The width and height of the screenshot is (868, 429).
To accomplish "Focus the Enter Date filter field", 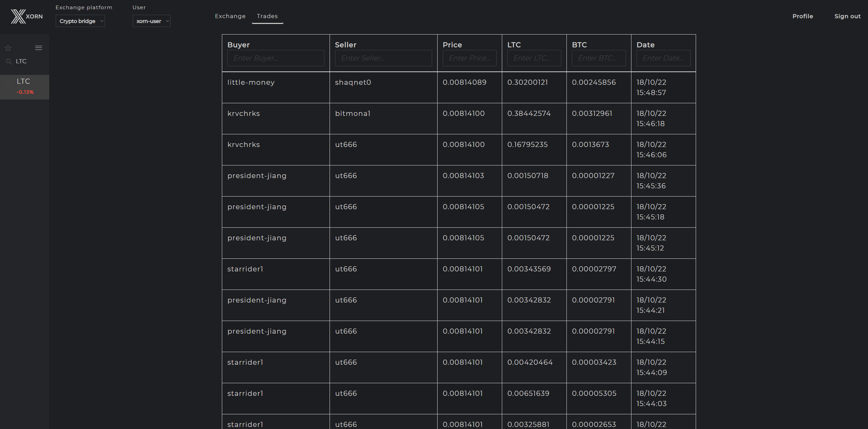I will (x=664, y=58).
